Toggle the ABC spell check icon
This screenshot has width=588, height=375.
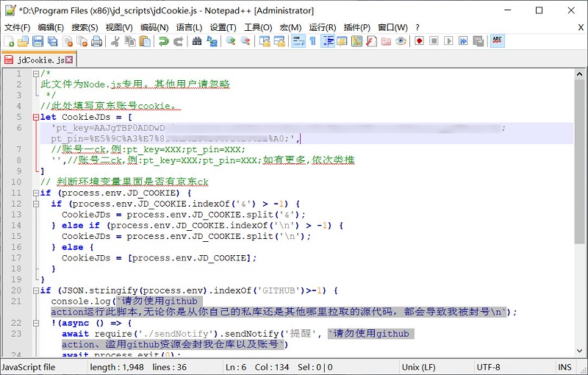[498, 41]
